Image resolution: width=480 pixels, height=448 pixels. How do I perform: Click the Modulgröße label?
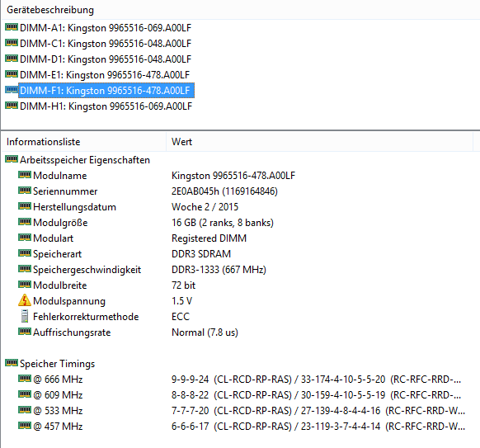(60, 223)
